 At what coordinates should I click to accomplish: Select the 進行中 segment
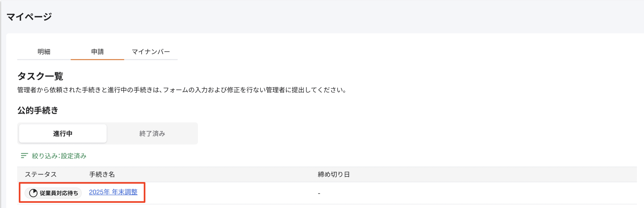(63, 133)
